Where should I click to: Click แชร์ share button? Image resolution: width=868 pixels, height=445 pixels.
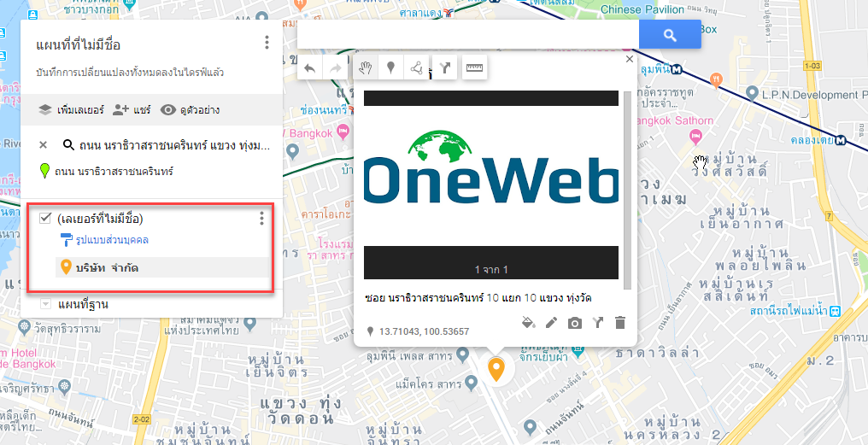click(x=132, y=109)
